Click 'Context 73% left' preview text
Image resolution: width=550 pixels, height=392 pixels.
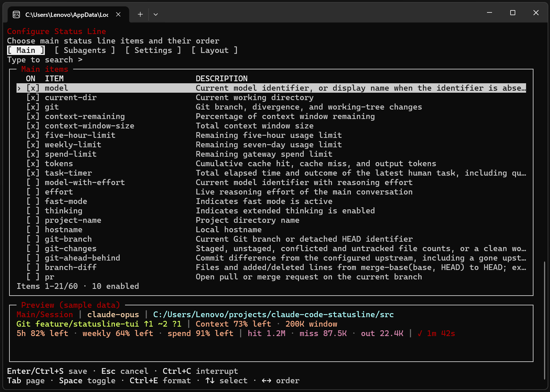tap(234, 324)
